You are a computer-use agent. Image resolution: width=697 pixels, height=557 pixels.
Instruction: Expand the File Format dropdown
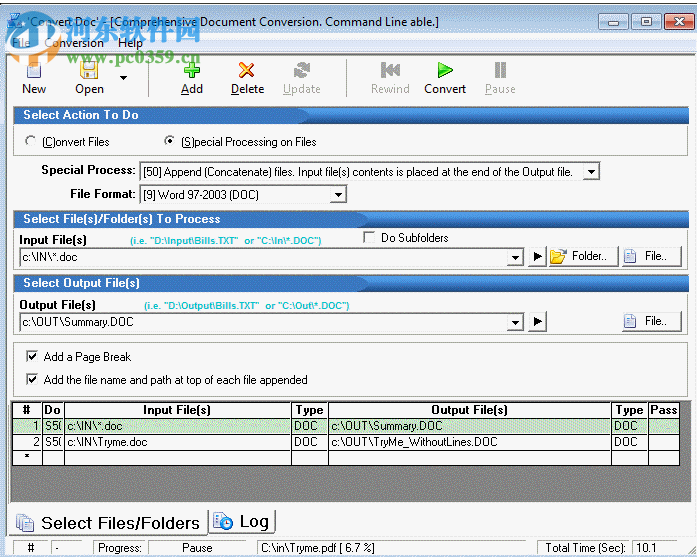[x=338, y=195]
